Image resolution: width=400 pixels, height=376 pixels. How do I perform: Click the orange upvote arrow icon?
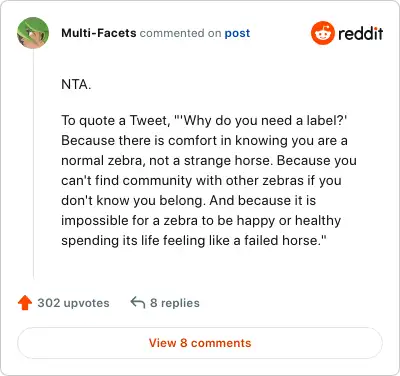point(25,303)
